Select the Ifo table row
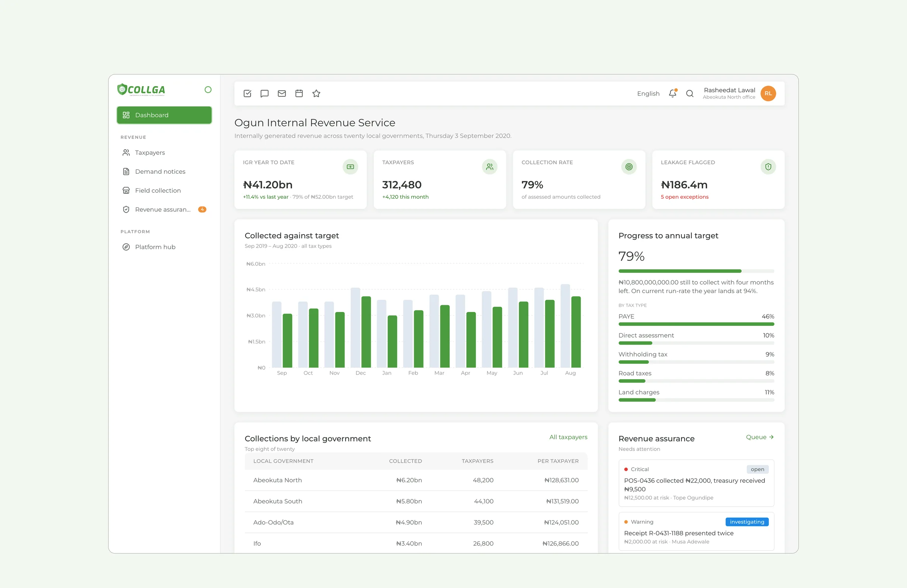 point(416,543)
